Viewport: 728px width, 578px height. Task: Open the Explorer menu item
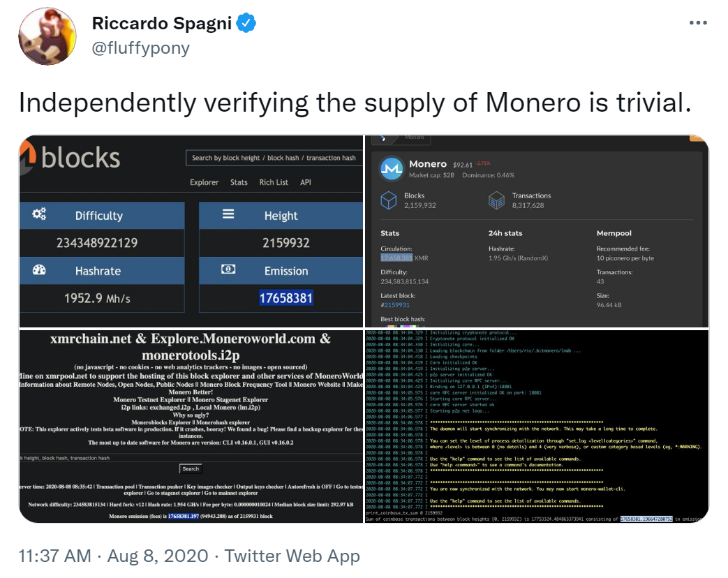tap(205, 182)
